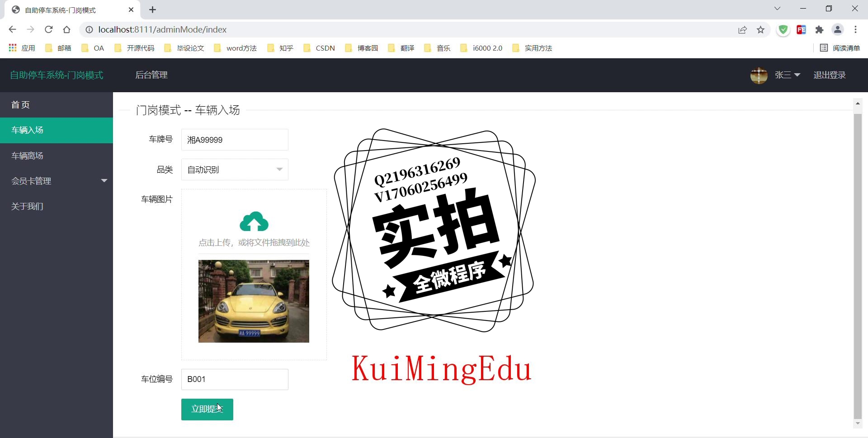The image size is (868, 438).
Task: Click the uploaded yellow car thumbnail
Action: [254, 301]
